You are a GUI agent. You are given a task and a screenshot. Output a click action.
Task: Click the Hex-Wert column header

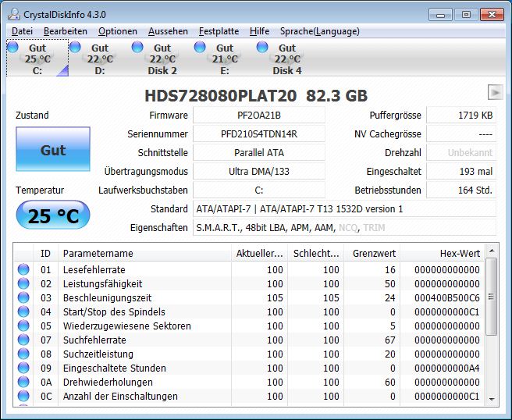coord(443,254)
